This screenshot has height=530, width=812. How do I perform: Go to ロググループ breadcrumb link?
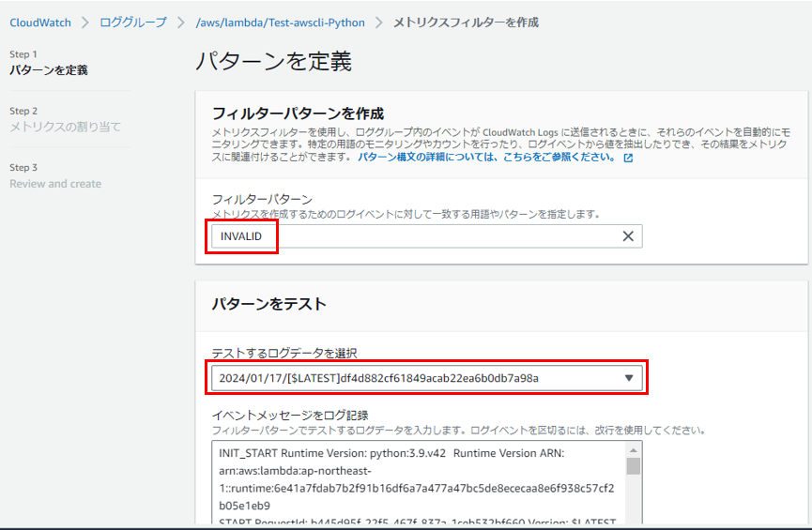click(133, 23)
